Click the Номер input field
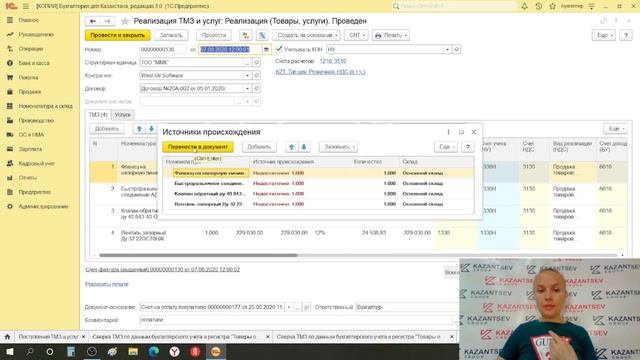This screenshot has height=360, width=640. pos(162,49)
